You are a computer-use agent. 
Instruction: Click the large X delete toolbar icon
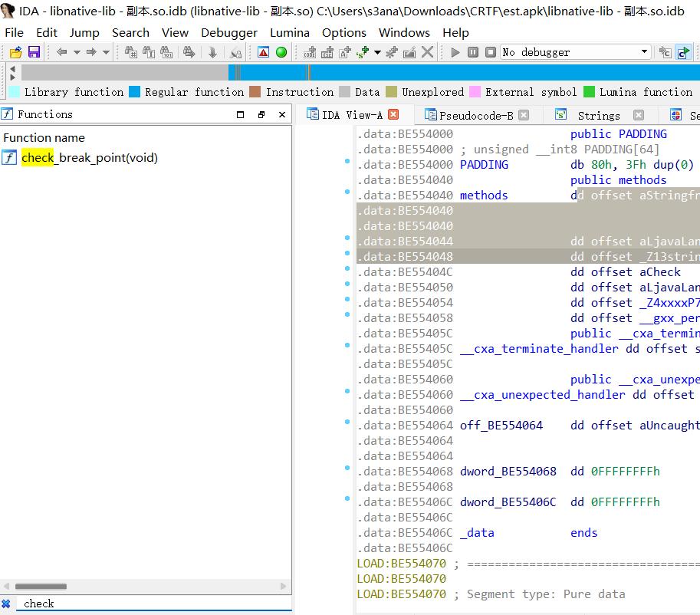pyautogui.click(x=428, y=52)
